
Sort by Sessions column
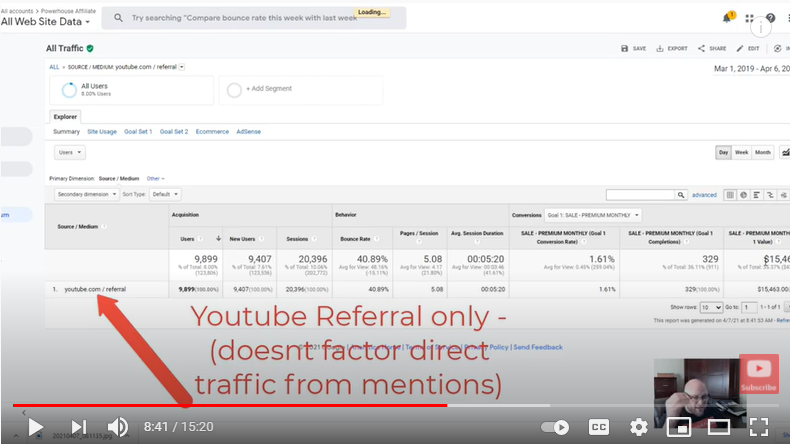point(297,239)
